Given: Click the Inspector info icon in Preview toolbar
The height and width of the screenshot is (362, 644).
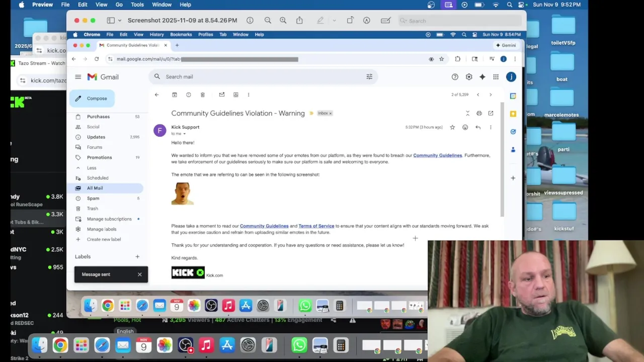Looking at the screenshot, I should (x=250, y=21).
